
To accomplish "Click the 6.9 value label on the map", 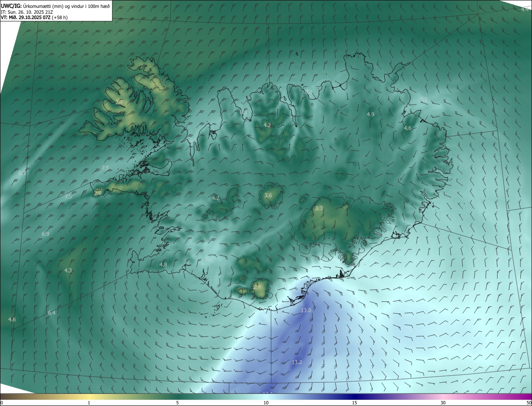I will (45, 234).
